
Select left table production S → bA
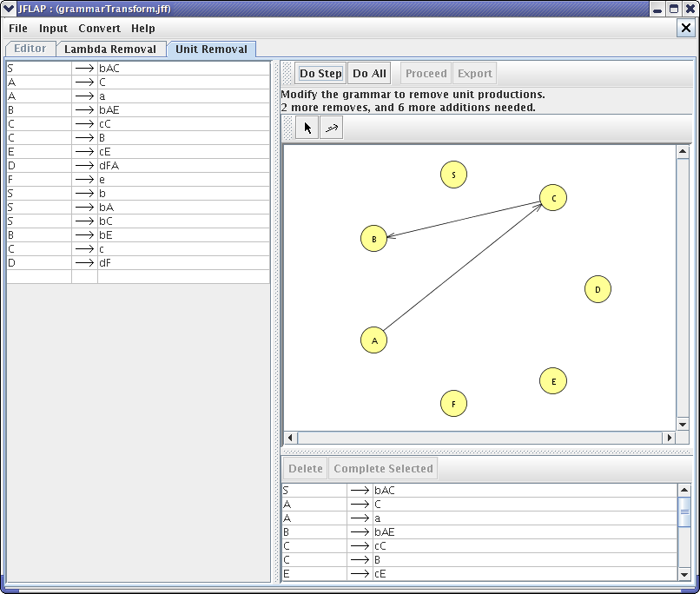pos(138,207)
